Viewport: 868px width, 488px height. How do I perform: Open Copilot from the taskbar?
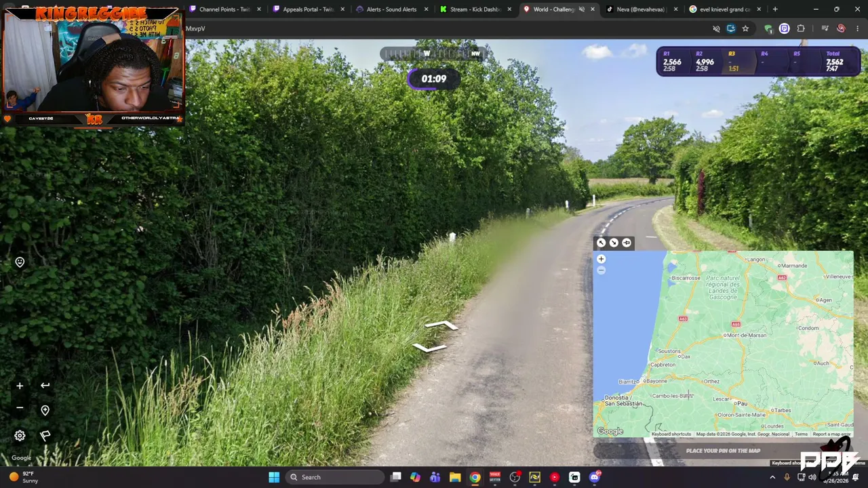pos(415,477)
